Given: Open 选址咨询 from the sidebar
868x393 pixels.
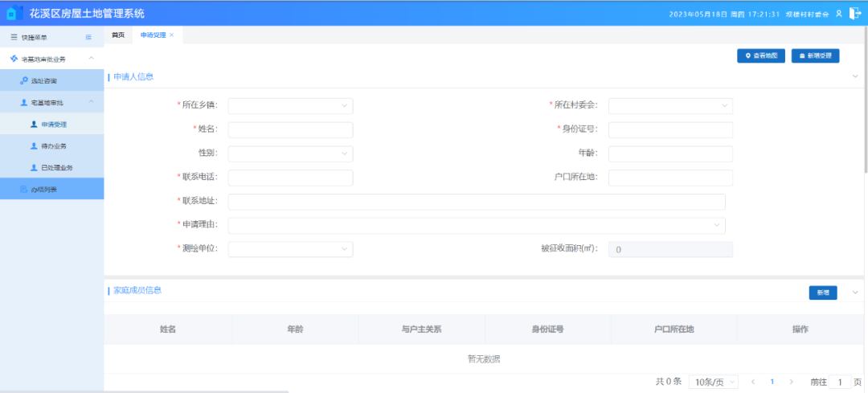Looking at the screenshot, I should [43, 81].
